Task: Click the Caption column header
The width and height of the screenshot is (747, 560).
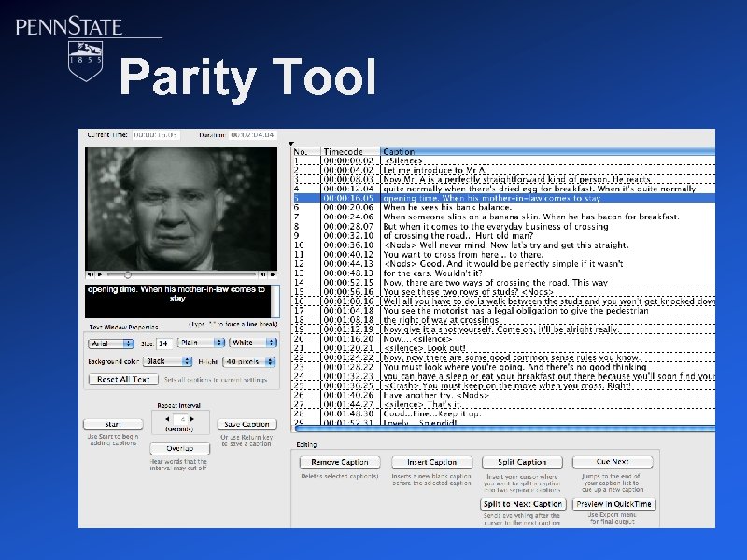Action: click(548, 151)
